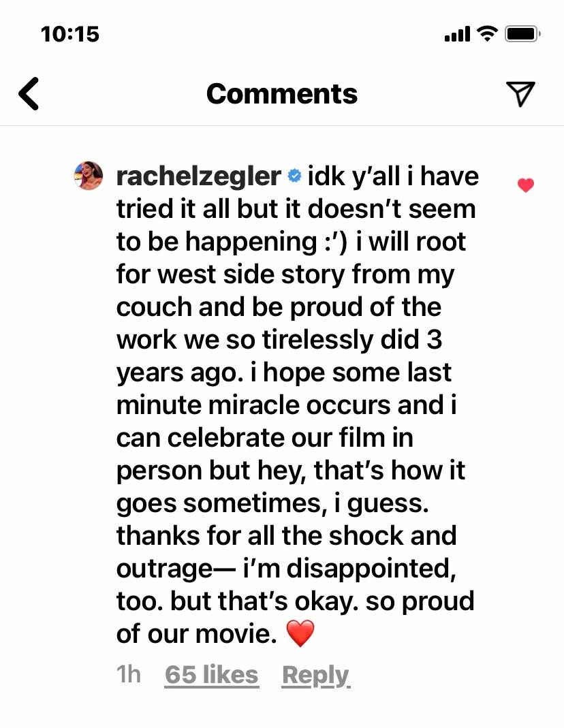The width and height of the screenshot is (564, 728).
Task: Tap rachelzegler's blue verified badge
Action: click(x=293, y=176)
